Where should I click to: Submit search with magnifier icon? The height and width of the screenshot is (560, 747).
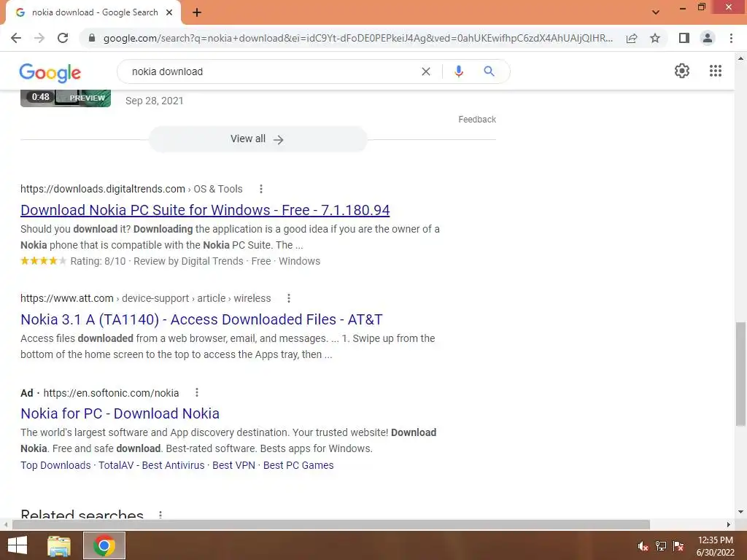(x=489, y=71)
